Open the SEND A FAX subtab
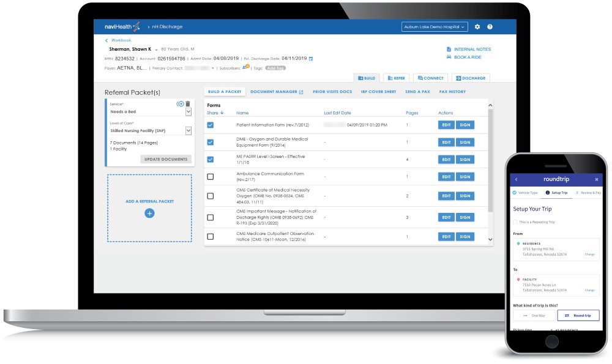The width and height of the screenshot is (612, 364). pos(417,92)
